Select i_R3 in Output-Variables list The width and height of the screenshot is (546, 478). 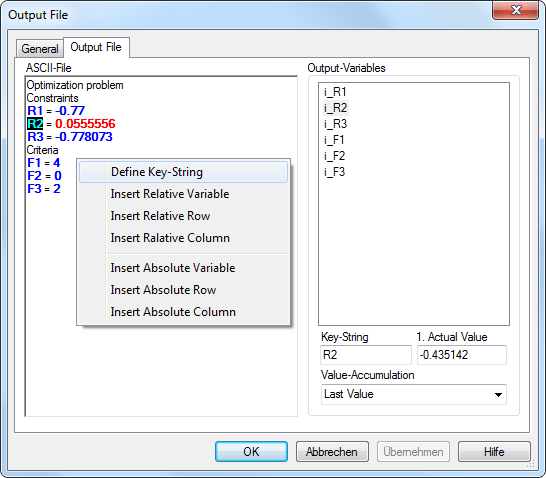click(335, 124)
